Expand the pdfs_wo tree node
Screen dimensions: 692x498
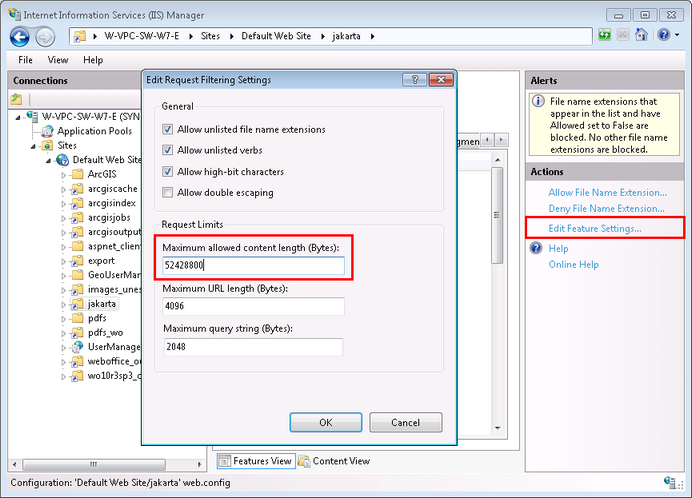coord(64,333)
